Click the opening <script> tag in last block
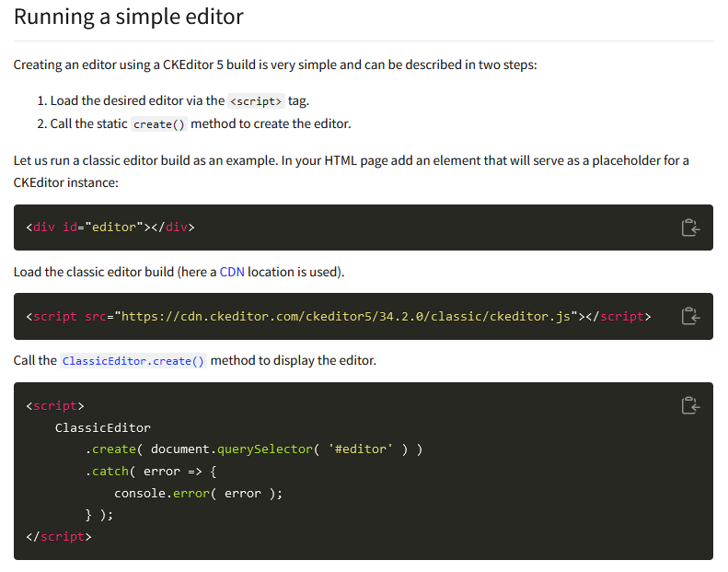 55,406
